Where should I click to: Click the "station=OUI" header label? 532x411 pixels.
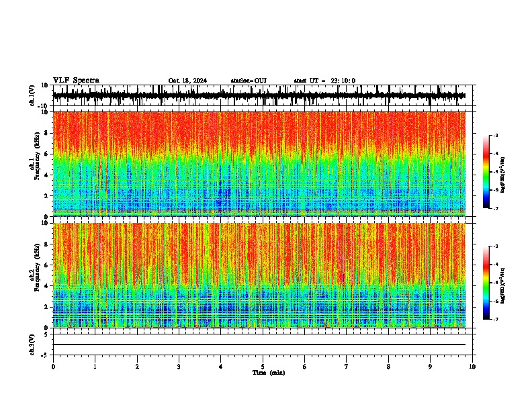(x=249, y=81)
